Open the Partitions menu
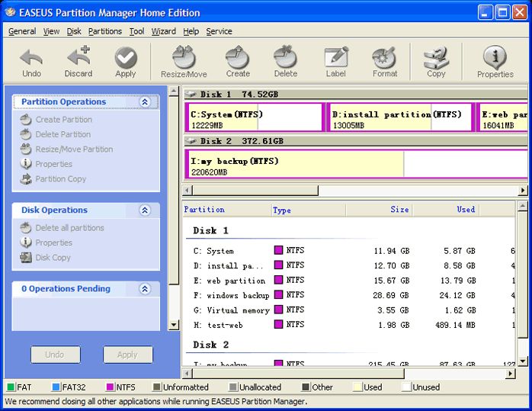The height and width of the screenshot is (411, 532). coord(105,31)
